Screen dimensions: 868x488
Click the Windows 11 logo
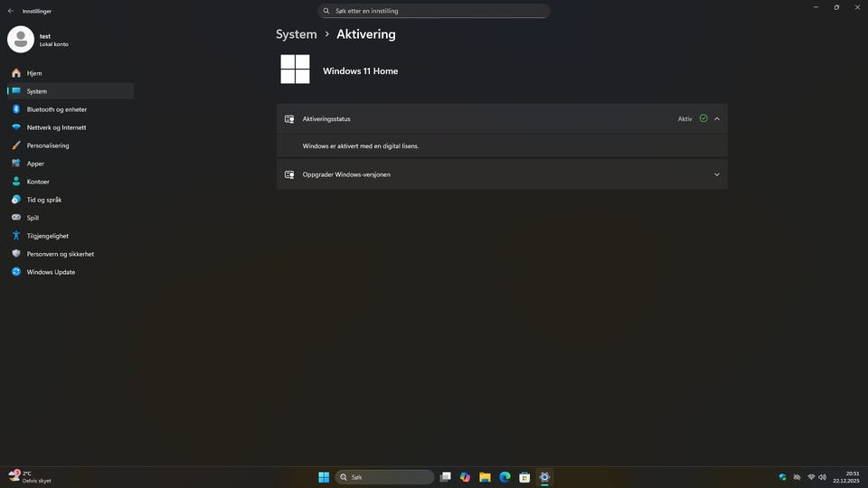click(295, 70)
